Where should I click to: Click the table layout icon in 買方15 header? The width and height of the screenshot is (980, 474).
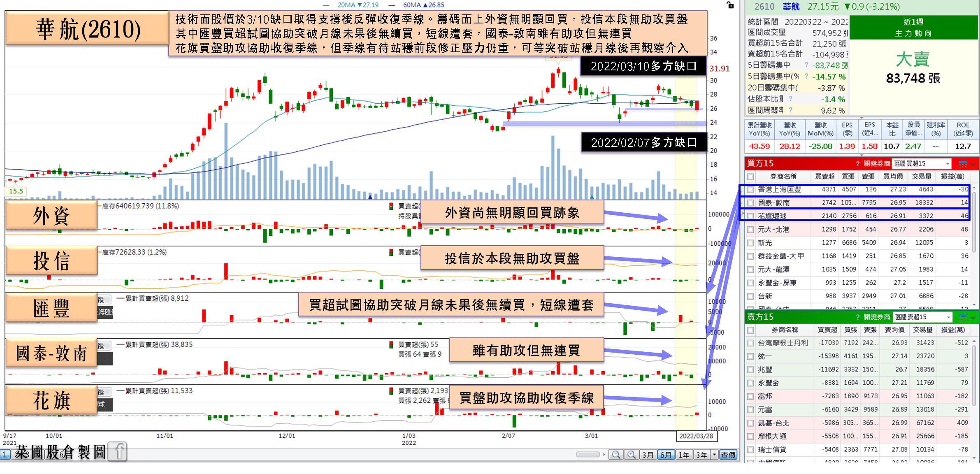tap(963, 164)
